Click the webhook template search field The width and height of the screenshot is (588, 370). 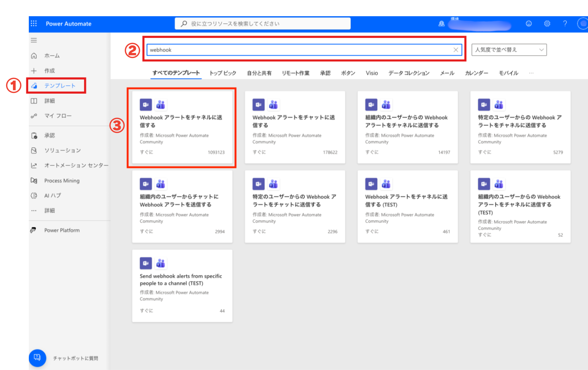click(299, 50)
